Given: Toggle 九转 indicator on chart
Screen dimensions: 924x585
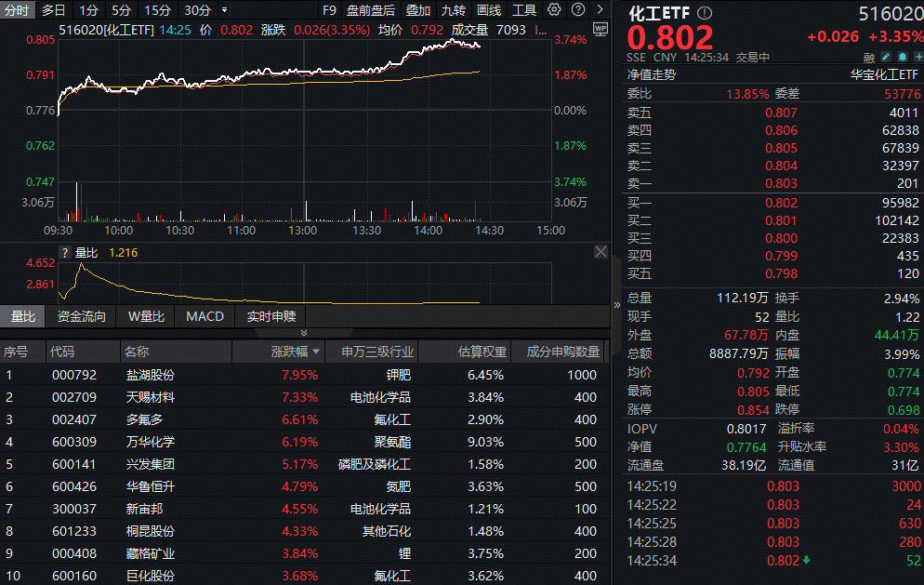Looking at the screenshot, I should point(453,10).
